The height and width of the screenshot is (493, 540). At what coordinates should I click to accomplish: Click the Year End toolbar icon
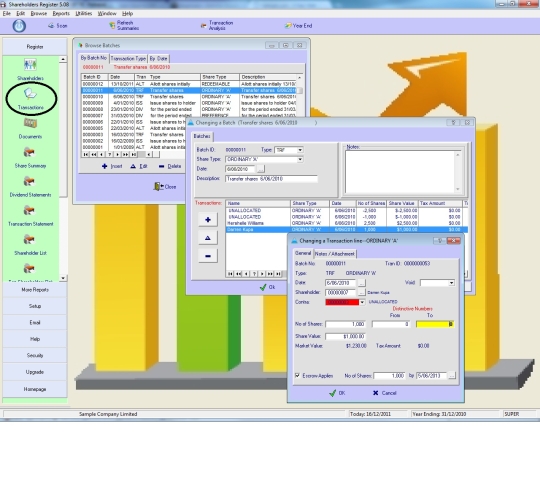pos(298,26)
